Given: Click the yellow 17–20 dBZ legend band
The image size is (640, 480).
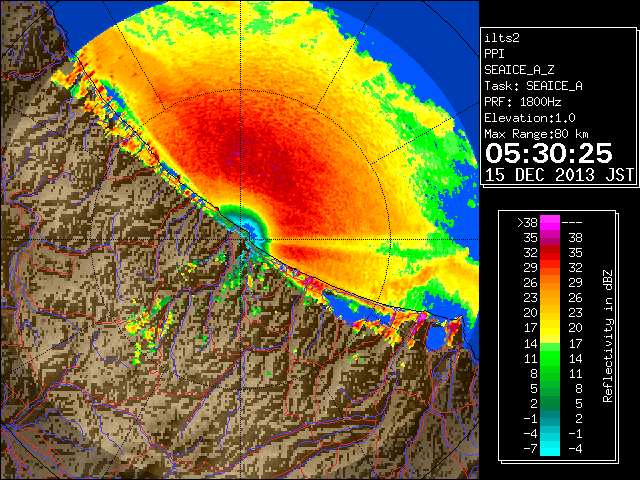Looking at the screenshot, I should pyautogui.click(x=550, y=328).
